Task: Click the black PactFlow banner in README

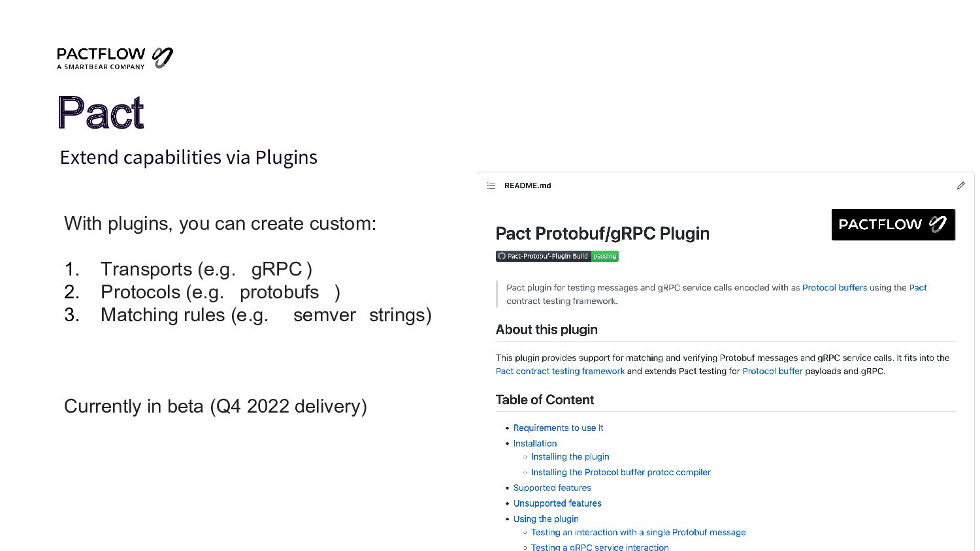Action: coord(893,225)
